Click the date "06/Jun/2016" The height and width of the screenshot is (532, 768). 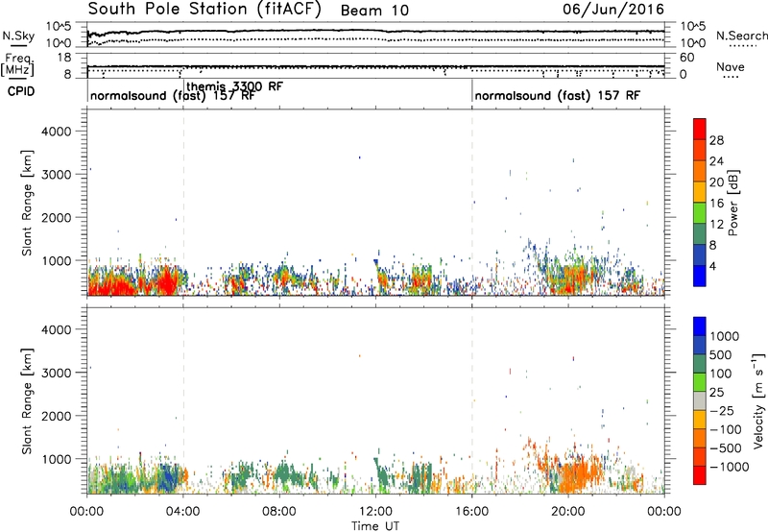click(613, 9)
